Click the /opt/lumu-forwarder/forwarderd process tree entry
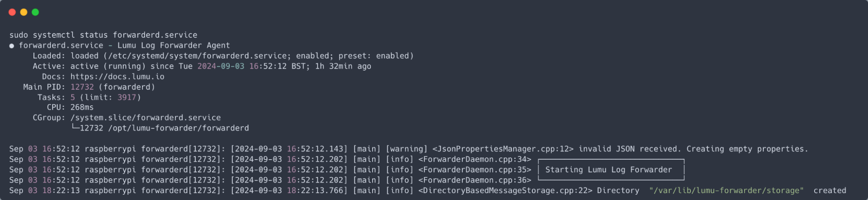 [178, 128]
